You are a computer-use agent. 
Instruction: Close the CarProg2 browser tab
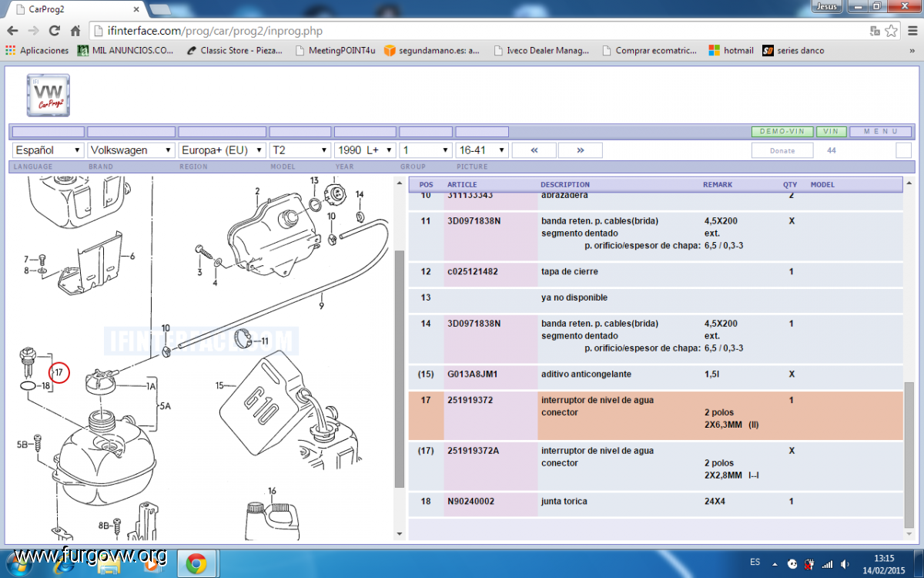click(136, 9)
